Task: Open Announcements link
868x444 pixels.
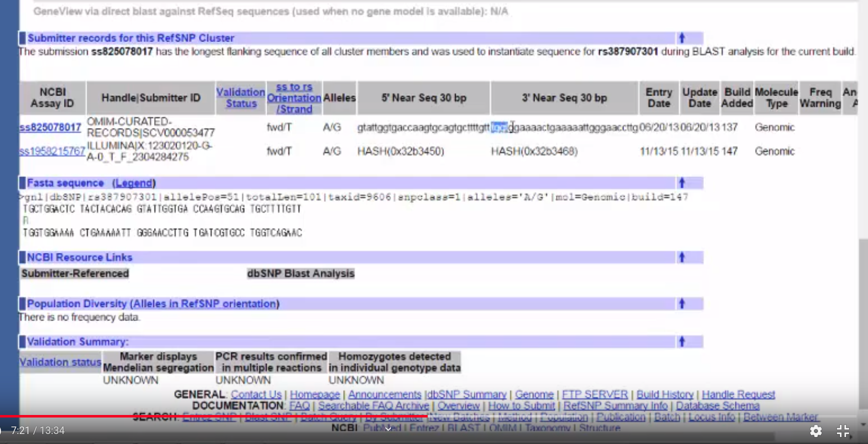Action: coord(385,394)
